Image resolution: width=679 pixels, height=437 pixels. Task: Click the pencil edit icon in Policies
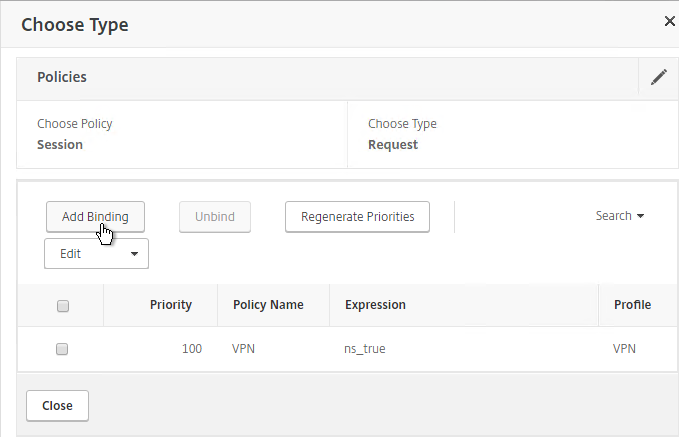pos(659,77)
